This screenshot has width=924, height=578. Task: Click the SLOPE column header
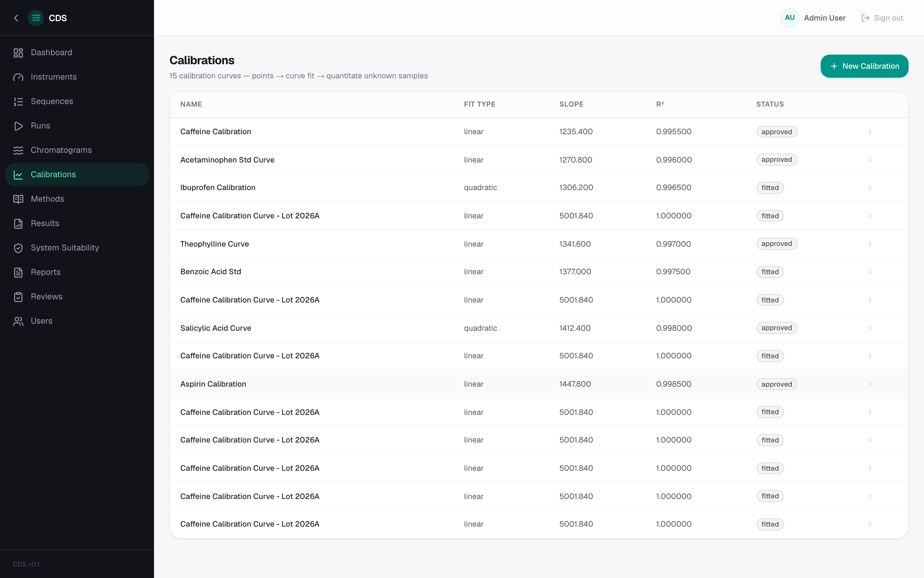click(571, 104)
